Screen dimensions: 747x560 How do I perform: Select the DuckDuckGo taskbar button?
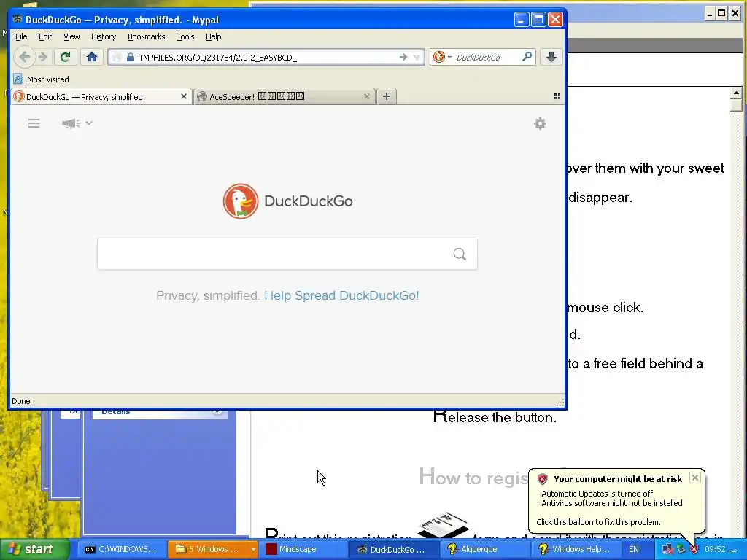(x=395, y=549)
